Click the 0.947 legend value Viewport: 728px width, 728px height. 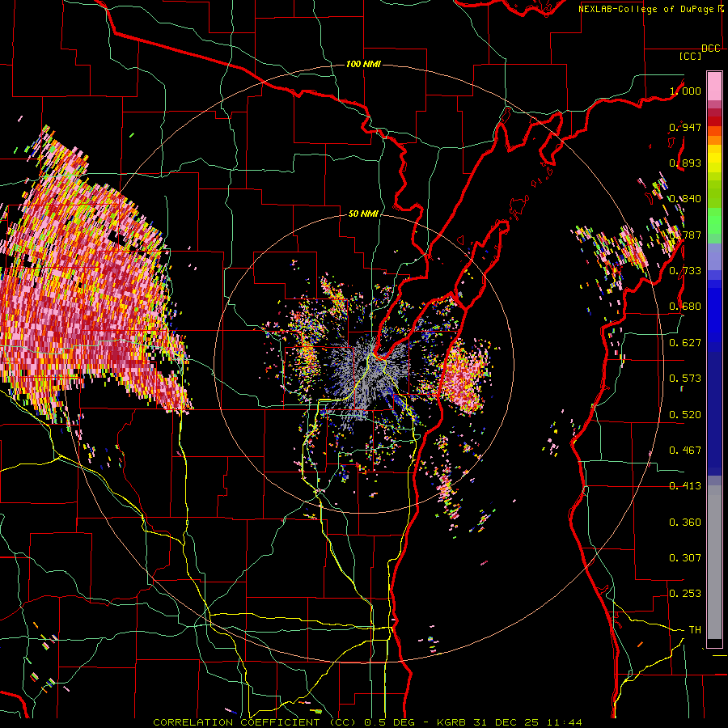pos(685,127)
